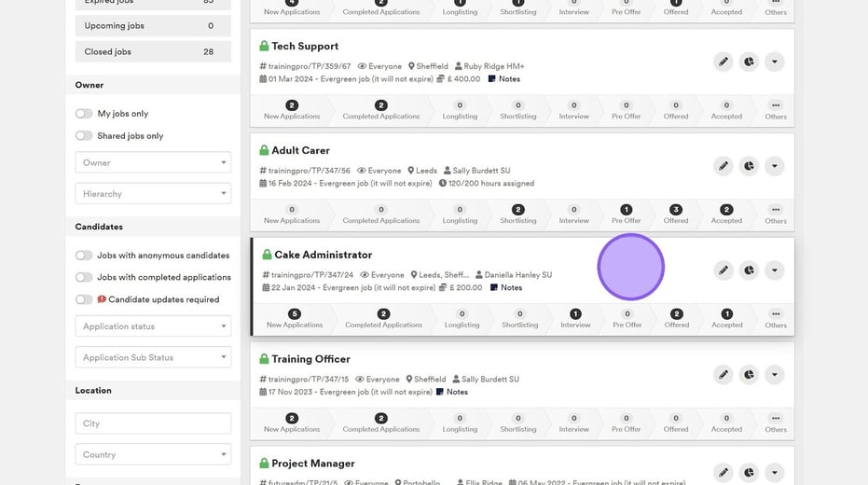Image resolution: width=868 pixels, height=485 pixels.
Task: Open the more actions arrow for Cake Administrator
Action: click(774, 270)
